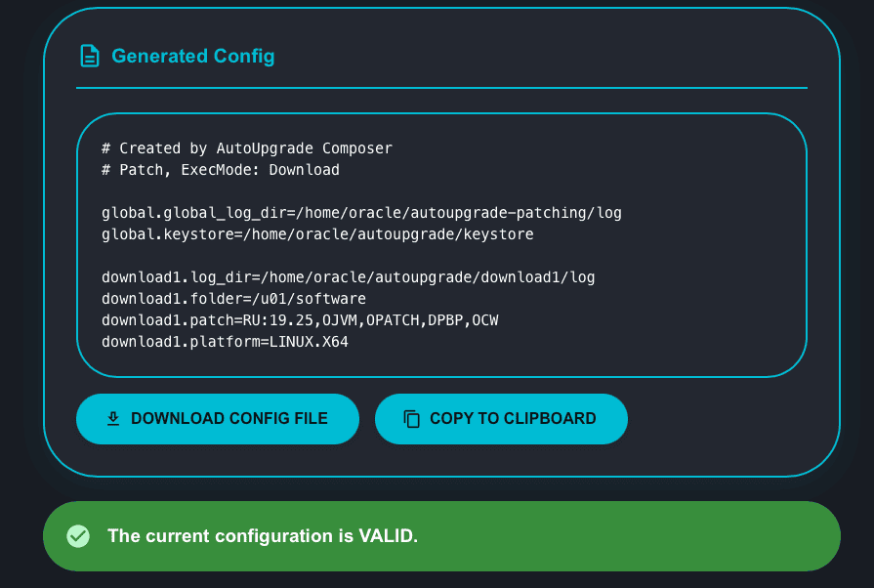This screenshot has height=588, width=874.
Task: Click the LINUX.X64 platform value
Action: tap(309, 342)
